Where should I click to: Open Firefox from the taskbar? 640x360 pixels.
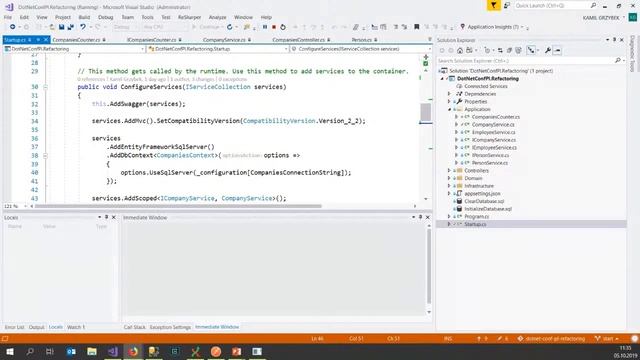(x=133, y=351)
